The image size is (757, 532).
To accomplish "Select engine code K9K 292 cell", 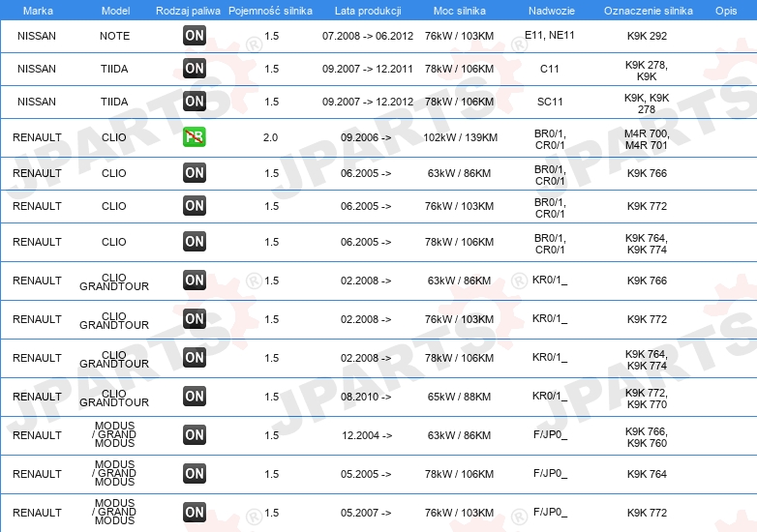I will coord(647,36).
